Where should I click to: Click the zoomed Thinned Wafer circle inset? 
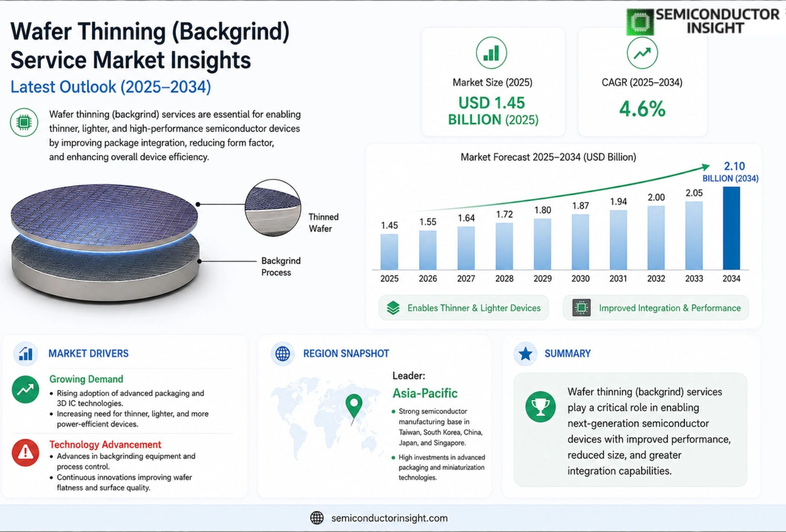273,208
